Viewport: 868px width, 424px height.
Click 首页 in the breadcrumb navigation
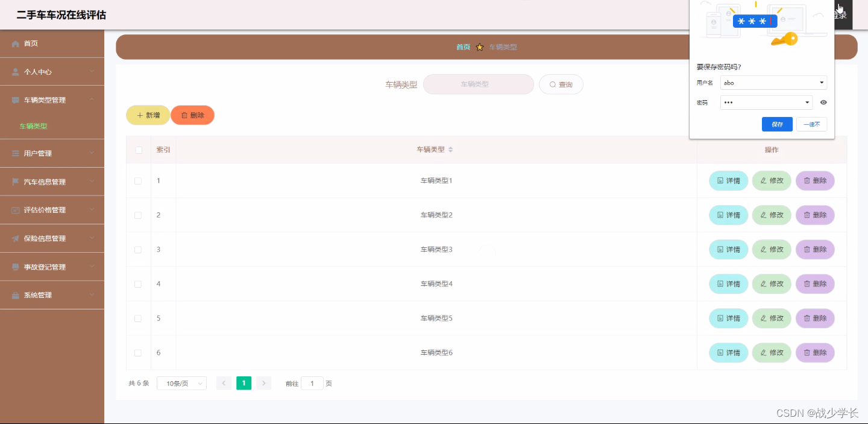pyautogui.click(x=462, y=46)
